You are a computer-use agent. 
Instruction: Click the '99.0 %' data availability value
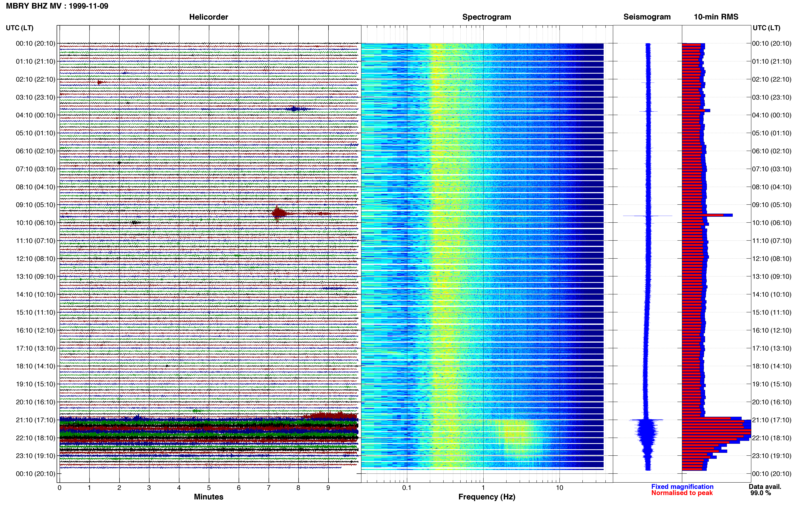click(761, 493)
